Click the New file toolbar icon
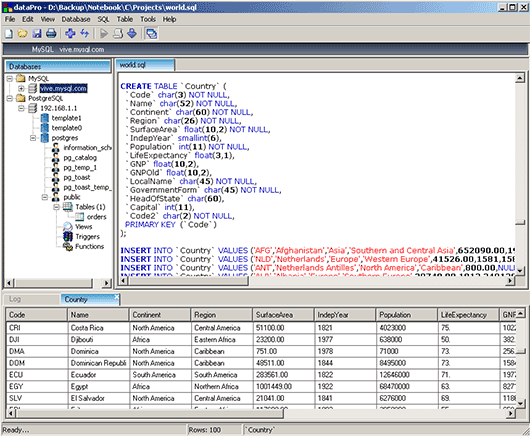 (x=9, y=33)
